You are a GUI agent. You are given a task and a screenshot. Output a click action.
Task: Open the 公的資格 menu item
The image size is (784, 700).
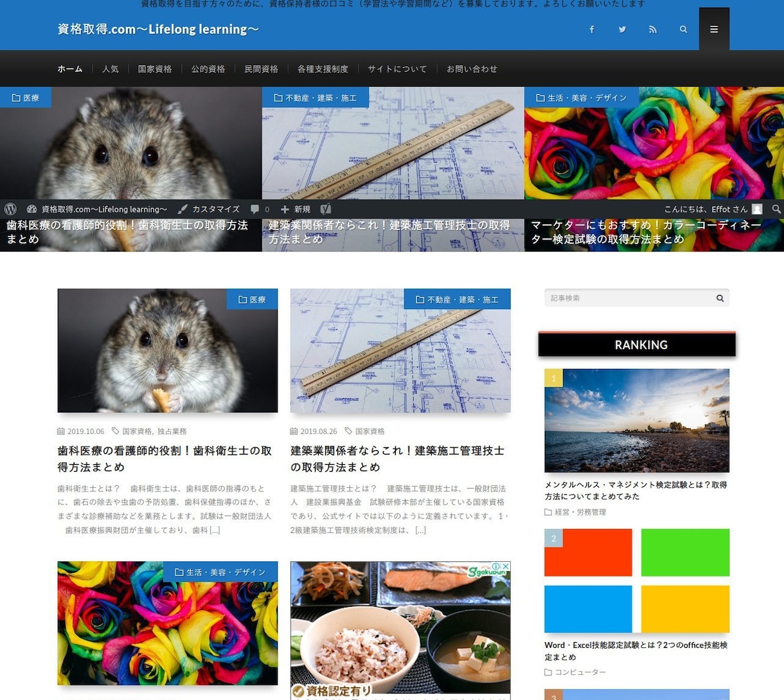click(x=208, y=69)
